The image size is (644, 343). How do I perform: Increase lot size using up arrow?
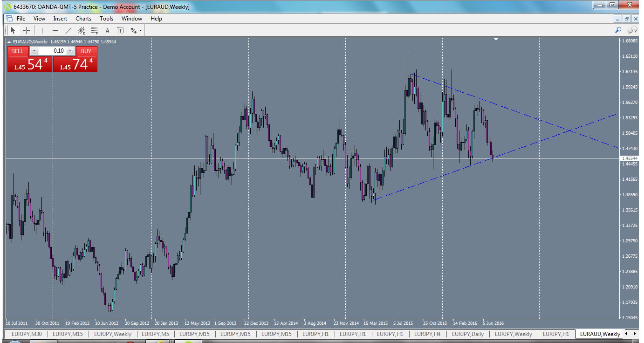(x=70, y=50)
